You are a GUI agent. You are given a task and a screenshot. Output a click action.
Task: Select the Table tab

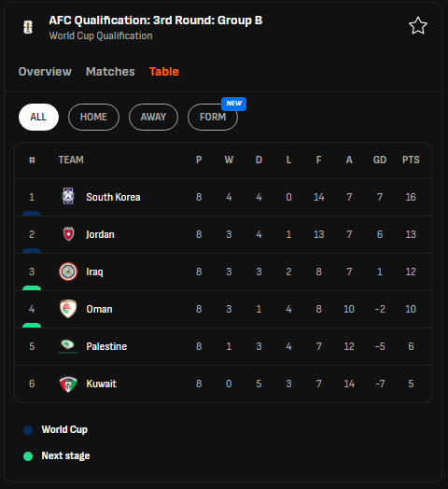[x=164, y=72]
